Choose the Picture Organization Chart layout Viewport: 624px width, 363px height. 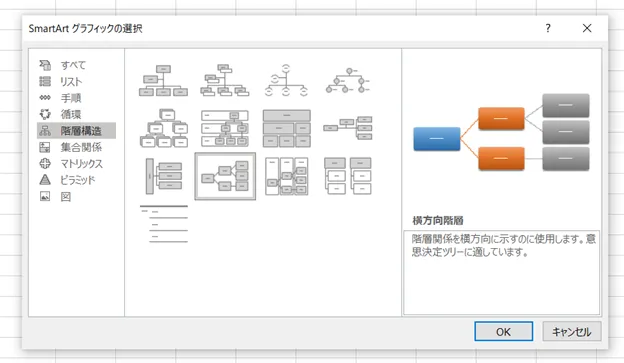point(225,81)
